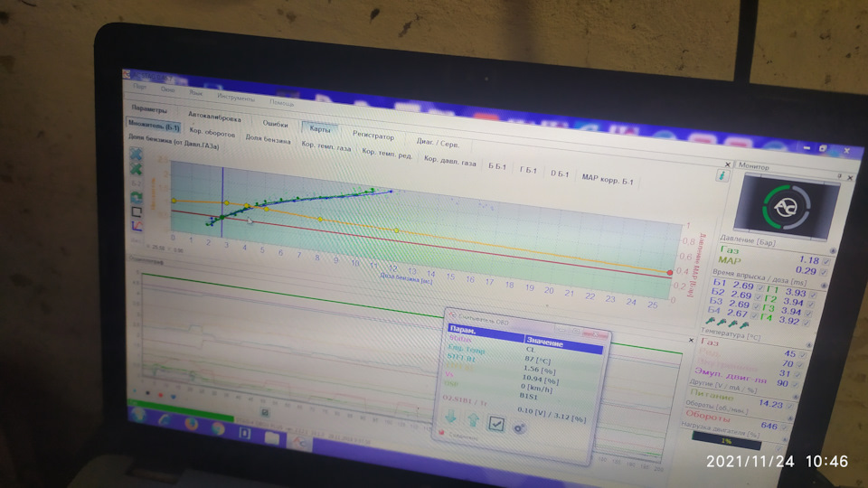Toggle the Обороты 646 checkbox
Viewport: 868px width, 488px height.
coord(785,427)
